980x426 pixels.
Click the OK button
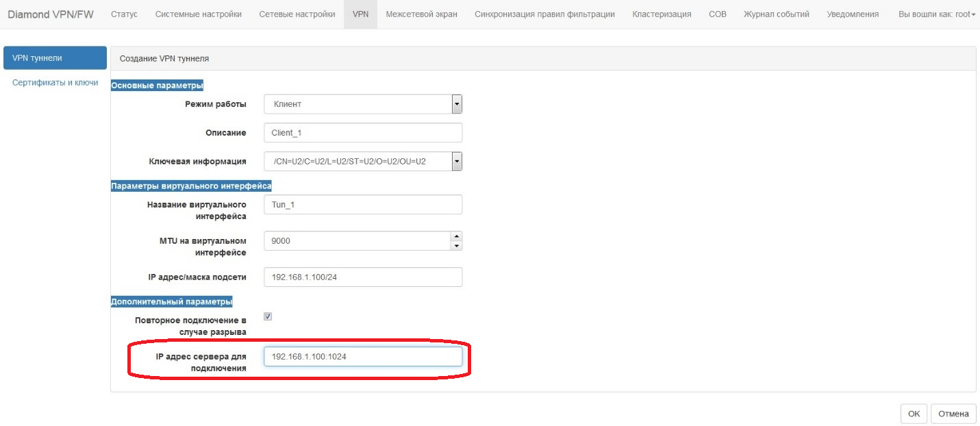[x=914, y=414]
